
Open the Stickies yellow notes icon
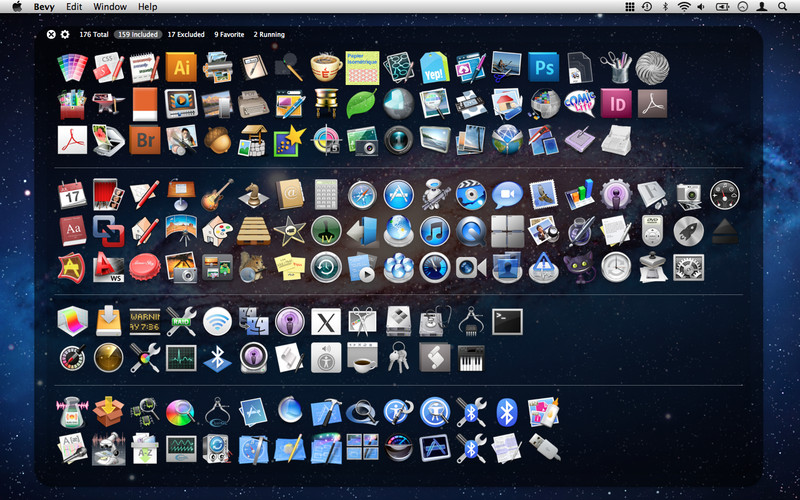[289, 267]
